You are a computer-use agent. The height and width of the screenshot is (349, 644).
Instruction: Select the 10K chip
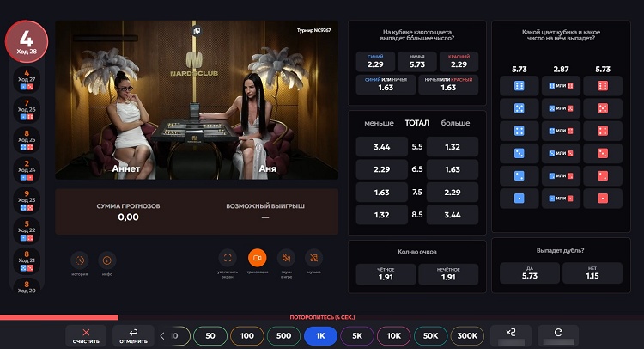(394, 336)
